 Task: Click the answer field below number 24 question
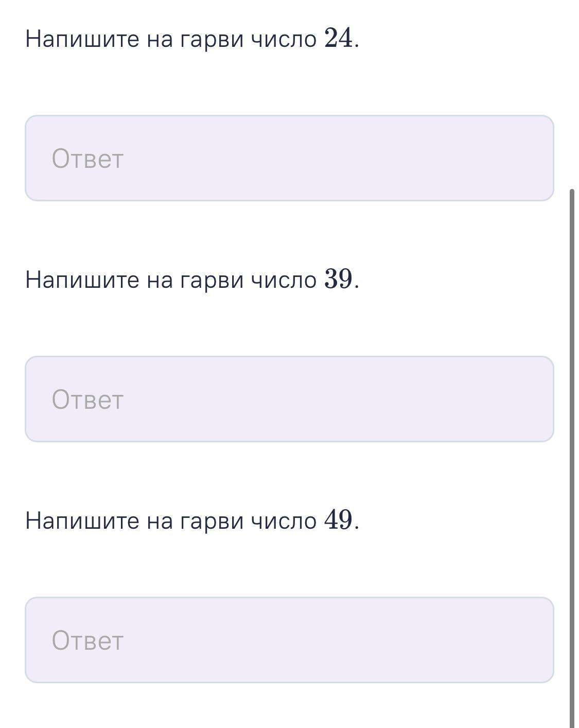(x=289, y=158)
